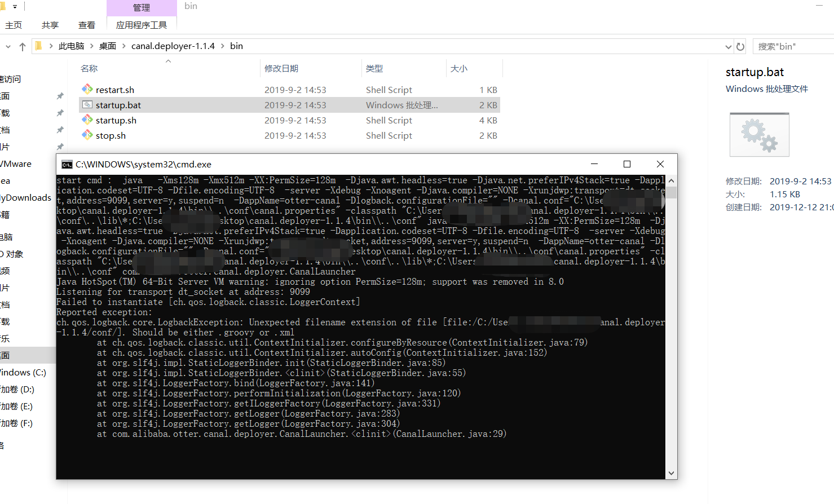Viewport: 834px width, 504px height.
Task: Click 桌面 in the breadcrumb path
Action: [108, 46]
